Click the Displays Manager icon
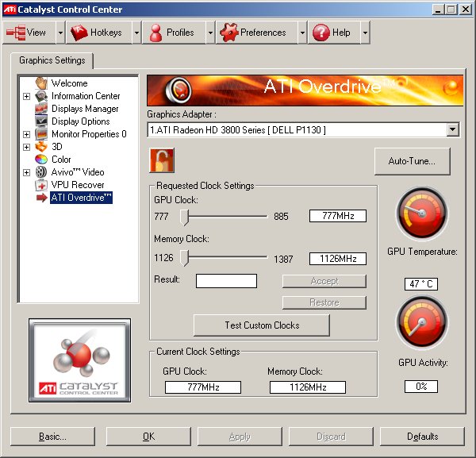The width and height of the screenshot is (476, 458). (x=41, y=109)
